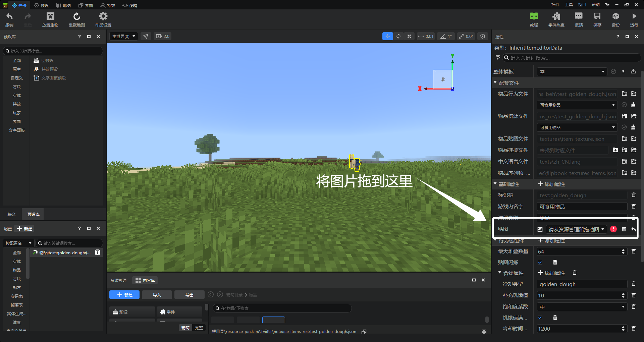This screenshot has height=342, width=644.
Task: Click the filter icon in properties panel
Action: pos(498,58)
